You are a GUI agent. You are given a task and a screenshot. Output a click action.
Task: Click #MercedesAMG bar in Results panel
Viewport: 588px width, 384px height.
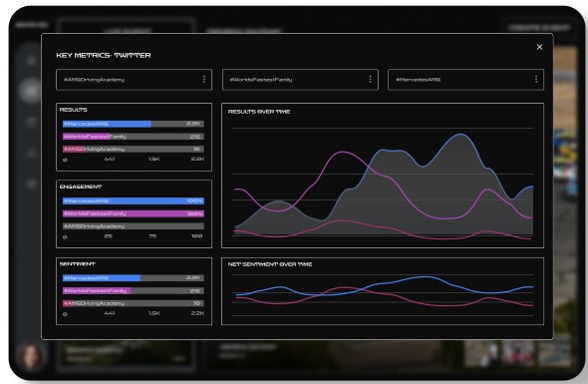point(134,124)
